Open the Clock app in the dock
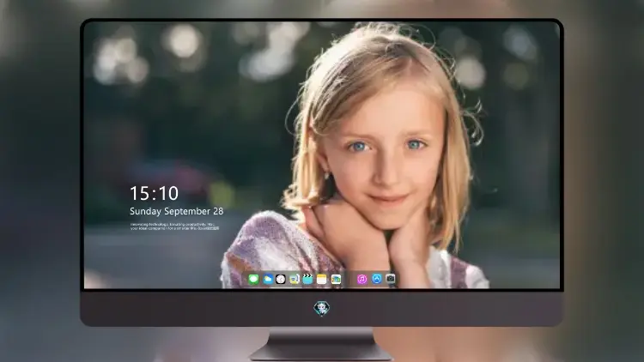 point(281,279)
